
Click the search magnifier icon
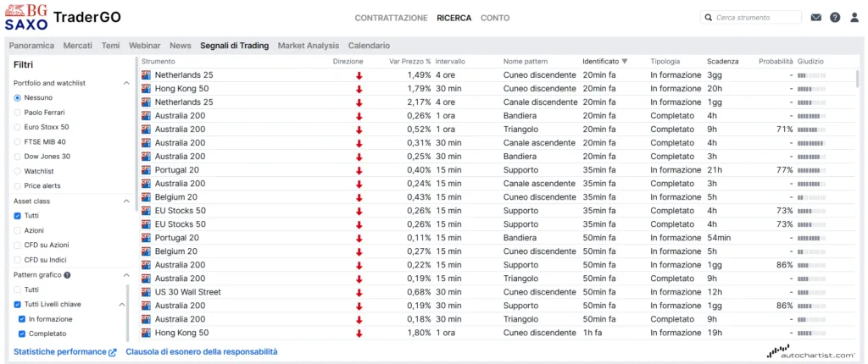coord(709,18)
